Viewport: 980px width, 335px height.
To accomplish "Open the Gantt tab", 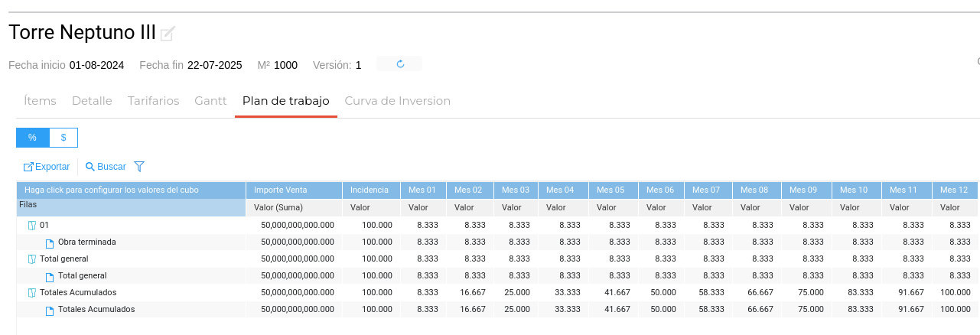I will click(x=210, y=101).
